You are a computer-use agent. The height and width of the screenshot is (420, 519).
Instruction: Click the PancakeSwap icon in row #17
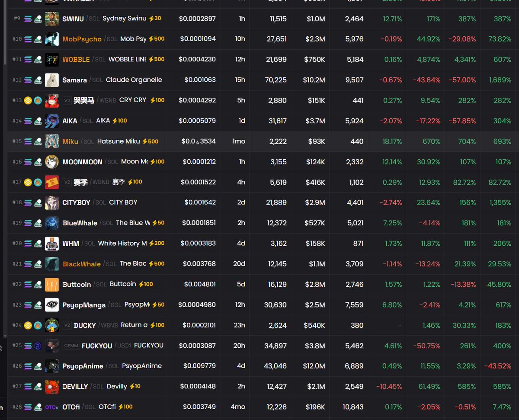(38, 182)
